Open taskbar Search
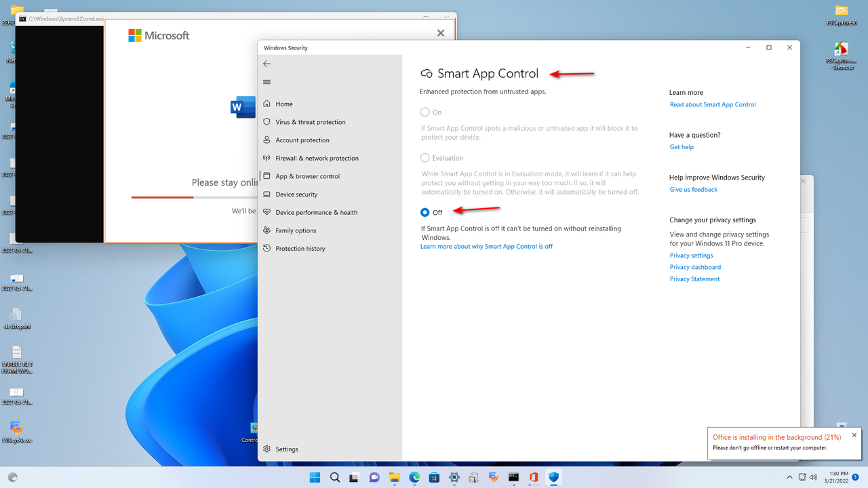The image size is (868, 488). 335,477
